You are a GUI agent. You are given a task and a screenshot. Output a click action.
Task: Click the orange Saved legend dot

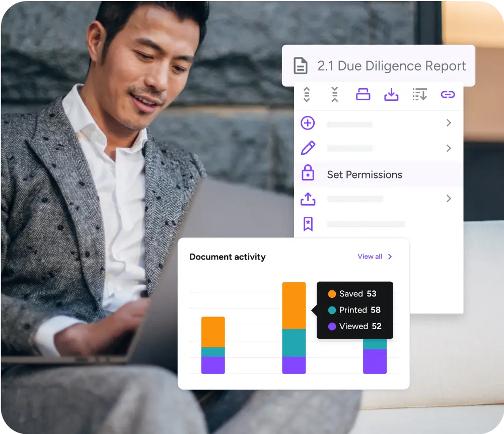coord(332,294)
